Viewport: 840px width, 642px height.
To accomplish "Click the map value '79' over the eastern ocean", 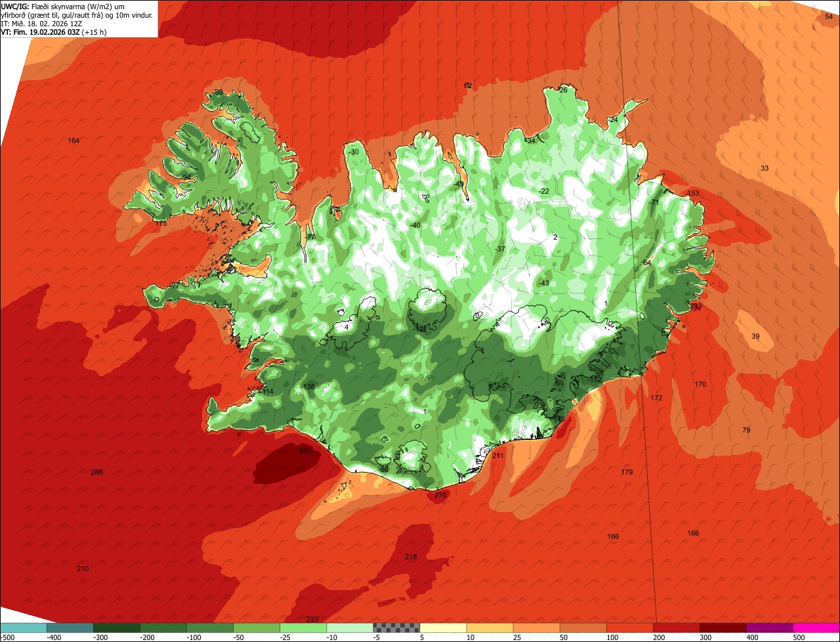I will click(746, 430).
